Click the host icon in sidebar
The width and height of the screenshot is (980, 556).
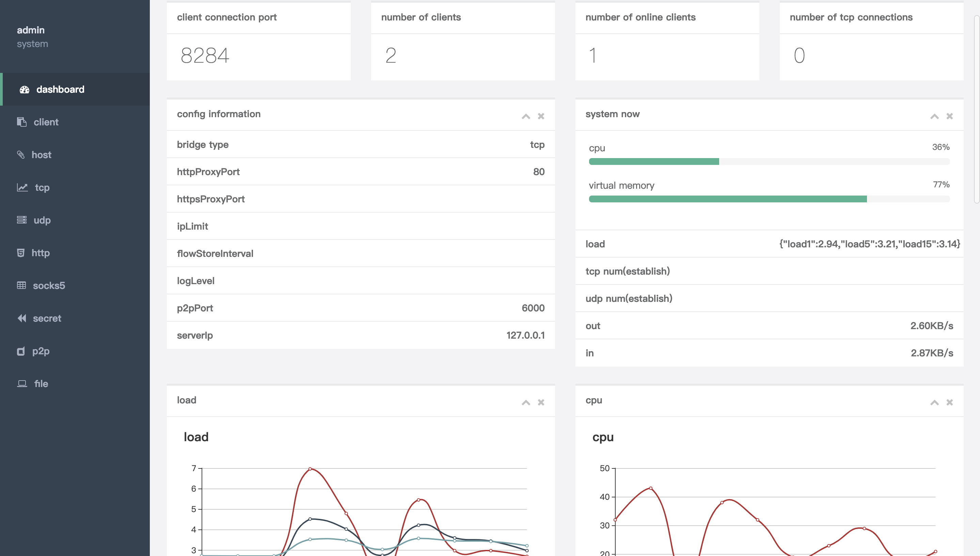[21, 154]
